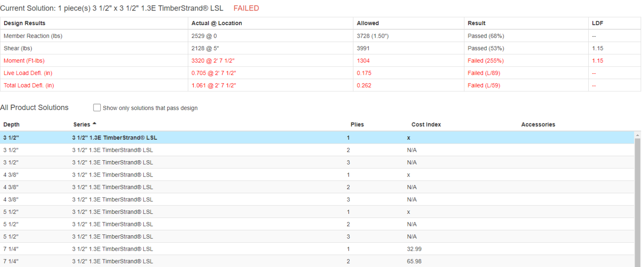Viewport: 644px width, 267px height.
Task: Sort solutions by Depth column header
Action: tap(11, 125)
